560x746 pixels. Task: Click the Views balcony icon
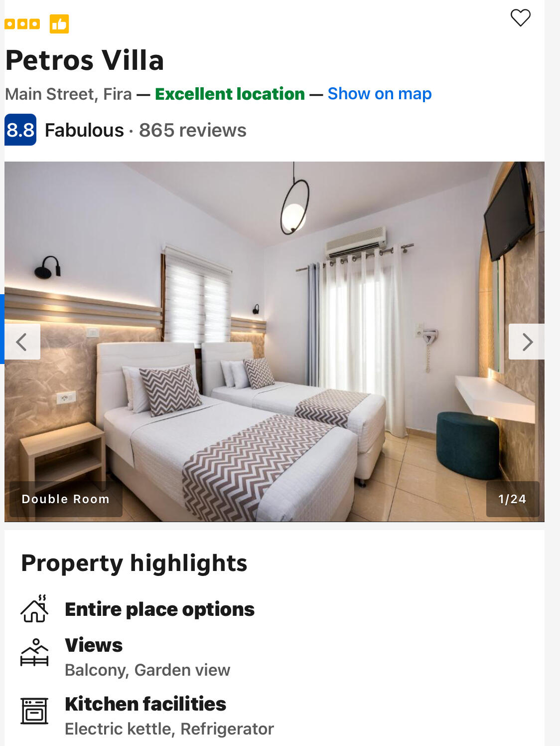tap(34, 652)
